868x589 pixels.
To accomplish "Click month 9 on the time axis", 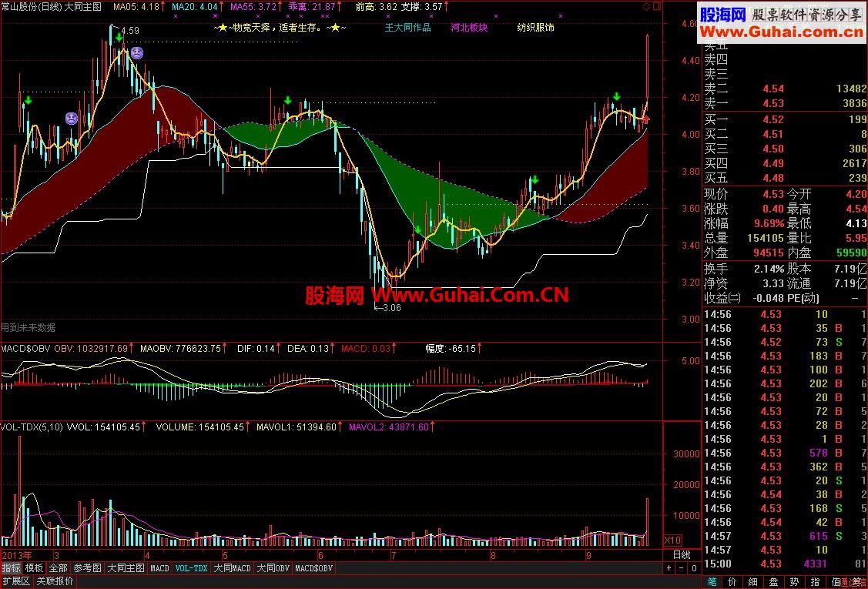I will 589,555.
